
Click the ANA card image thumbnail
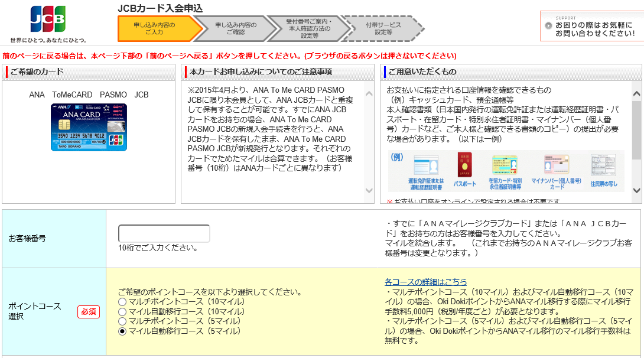click(x=89, y=127)
